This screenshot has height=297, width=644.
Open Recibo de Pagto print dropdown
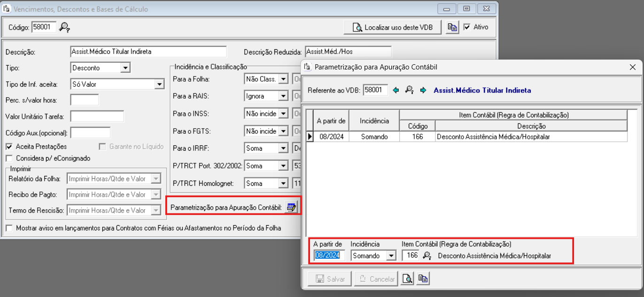tap(156, 194)
